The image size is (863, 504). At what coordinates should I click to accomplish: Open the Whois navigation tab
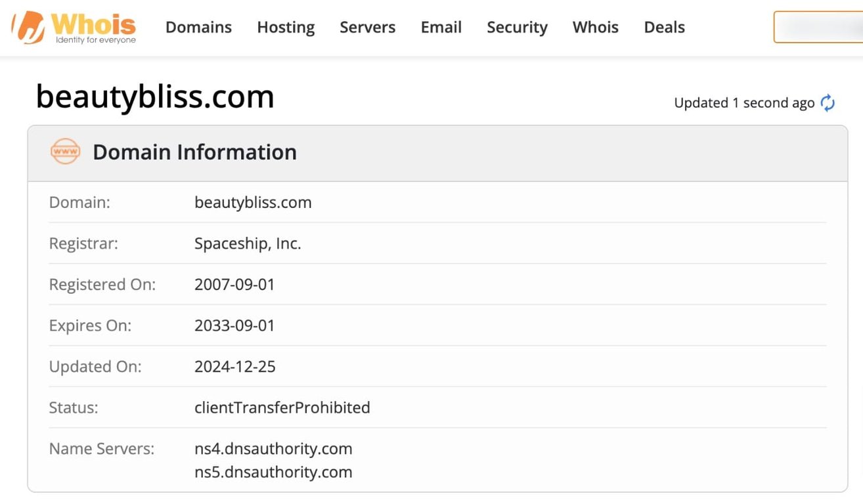[x=595, y=27]
